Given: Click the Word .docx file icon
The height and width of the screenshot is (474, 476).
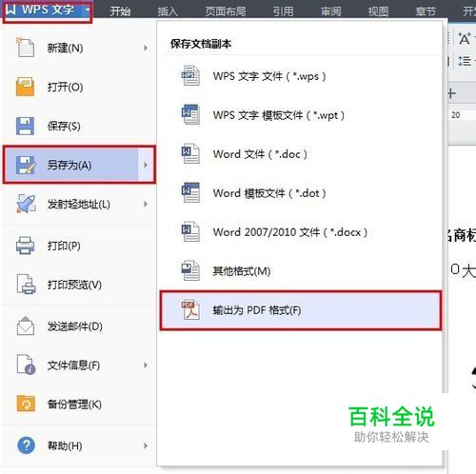Looking at the screenshot, I should click(190, 231).
